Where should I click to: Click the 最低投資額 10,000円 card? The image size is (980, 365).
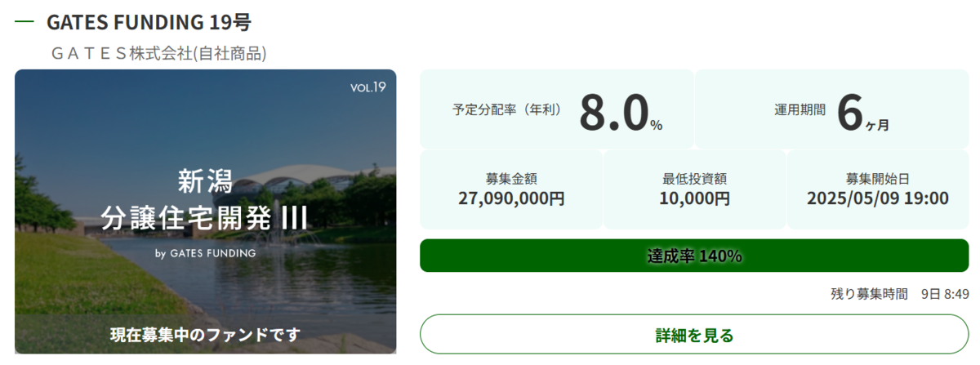tap(695, 189)
